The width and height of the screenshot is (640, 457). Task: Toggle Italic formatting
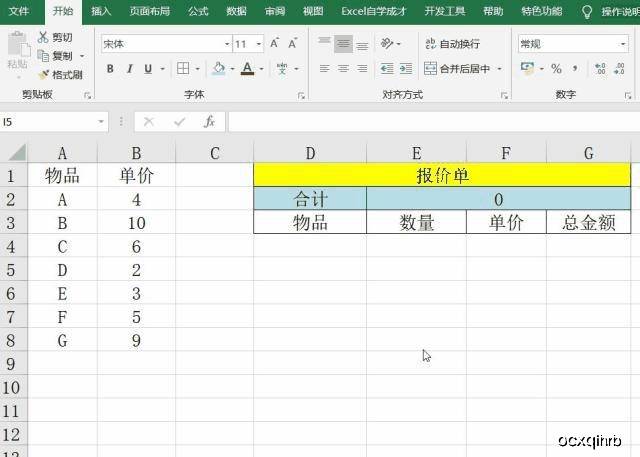pos(129,69)
